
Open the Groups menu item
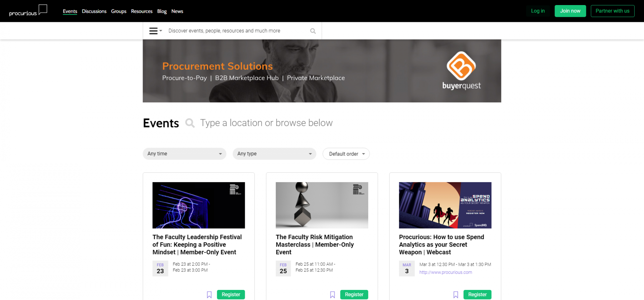click(x=119, y=11)
